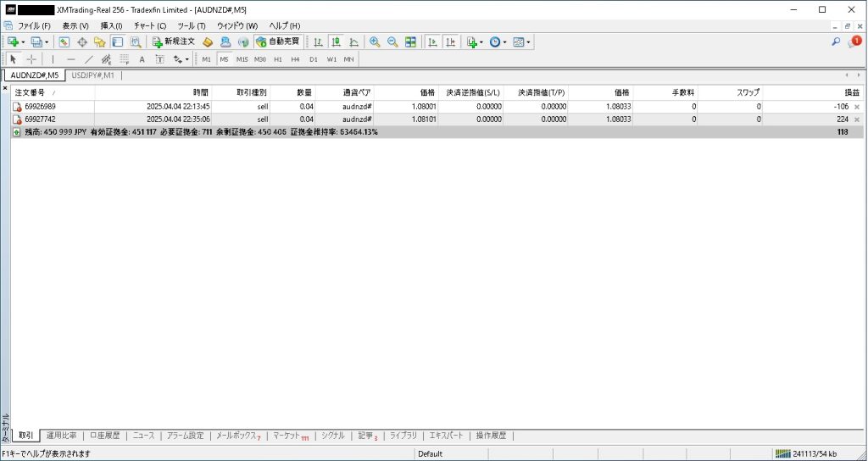868x461 pixels.
Task: Click the New Order (新規注文) button
Action: (x=174, y=42)
